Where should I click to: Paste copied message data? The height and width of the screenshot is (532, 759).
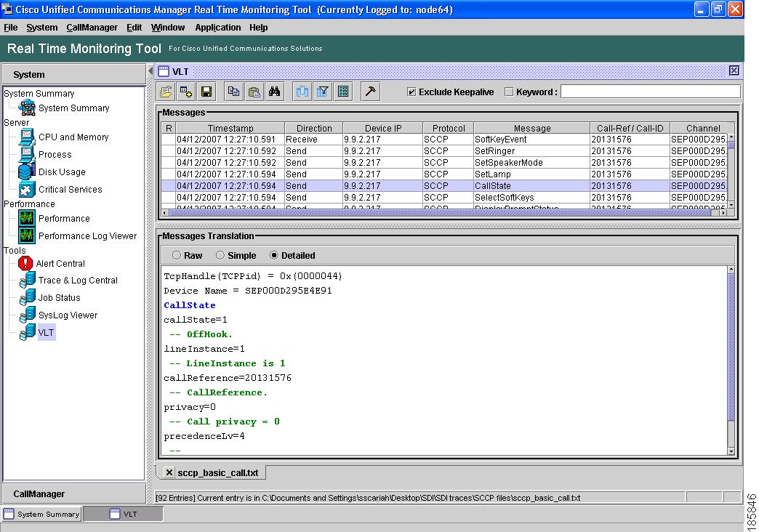click(x=253, y=91)
